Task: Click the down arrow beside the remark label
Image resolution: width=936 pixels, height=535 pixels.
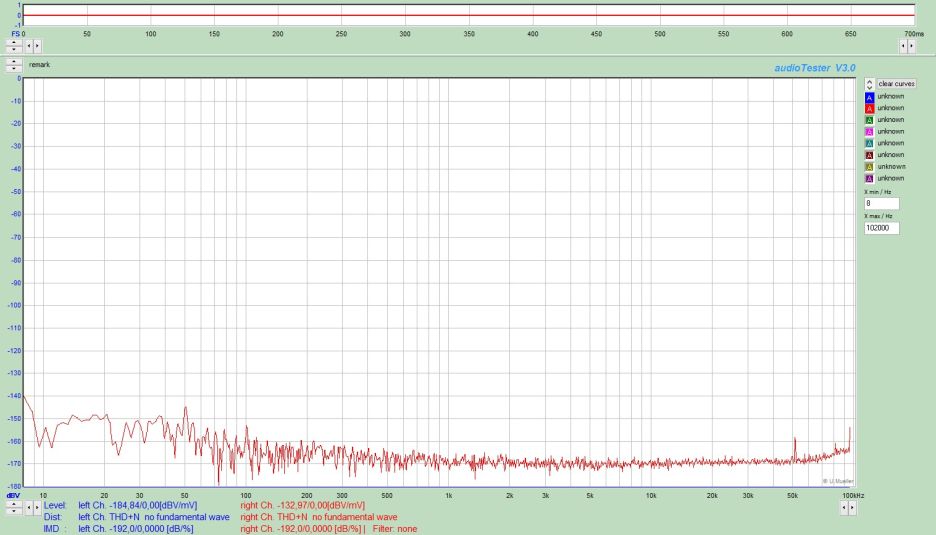Action: pyautogui.click(x=14, y=68)
